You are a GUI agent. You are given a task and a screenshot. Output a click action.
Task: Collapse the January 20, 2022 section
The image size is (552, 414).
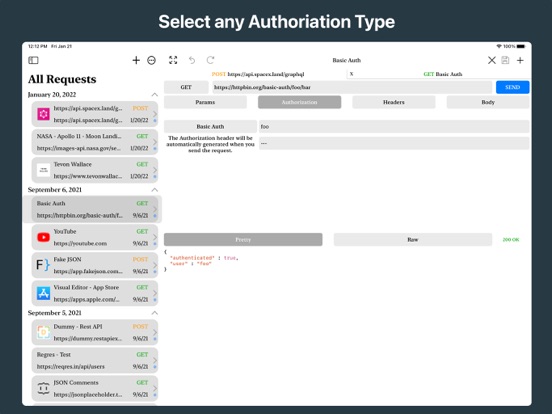point(154,95)
